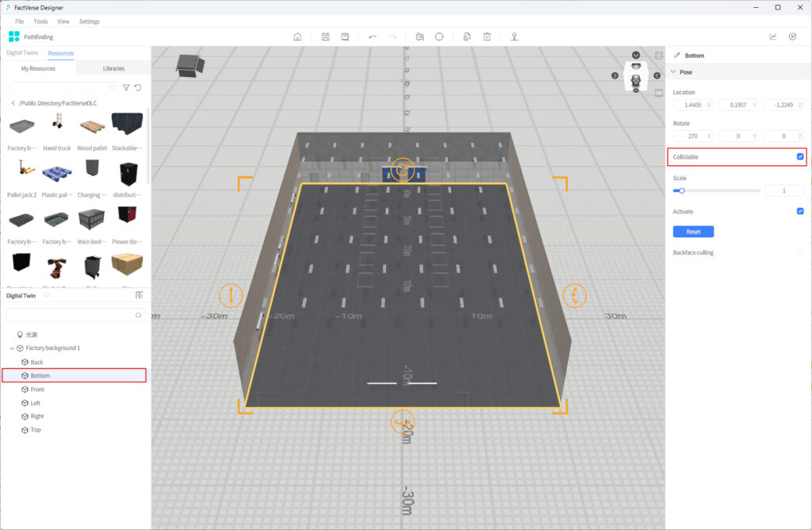This screenshot has width=812, height=530.
Task: Click the Location X value field
Action: pos(693,105)
